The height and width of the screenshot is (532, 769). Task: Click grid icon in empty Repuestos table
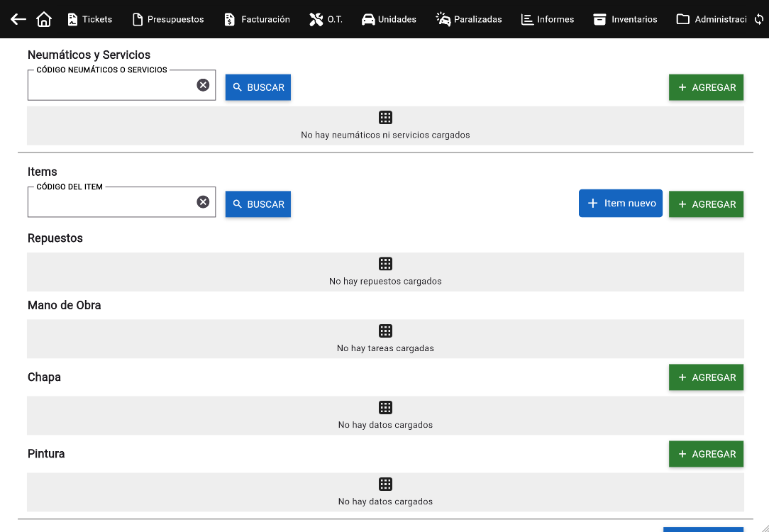(385, 264)
